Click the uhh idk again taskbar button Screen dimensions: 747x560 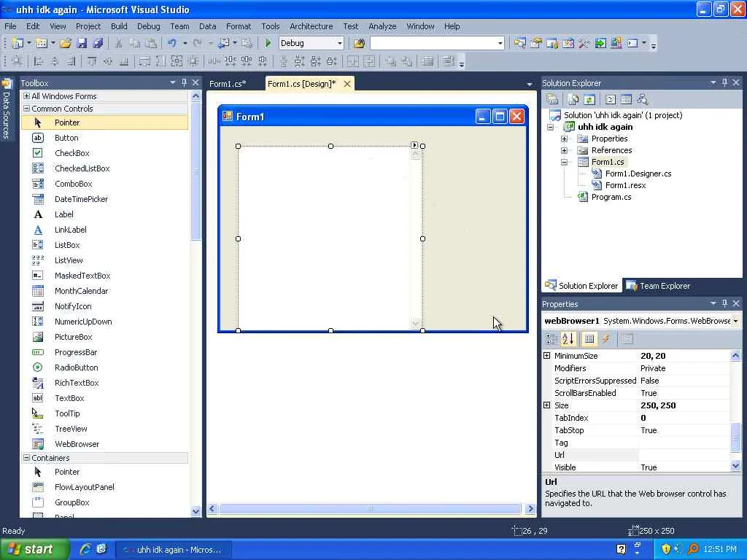click(174, 550)
